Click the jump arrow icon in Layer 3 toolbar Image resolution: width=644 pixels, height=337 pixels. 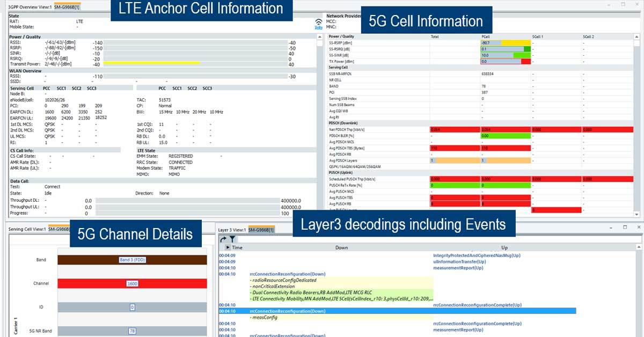pos(223,239)
